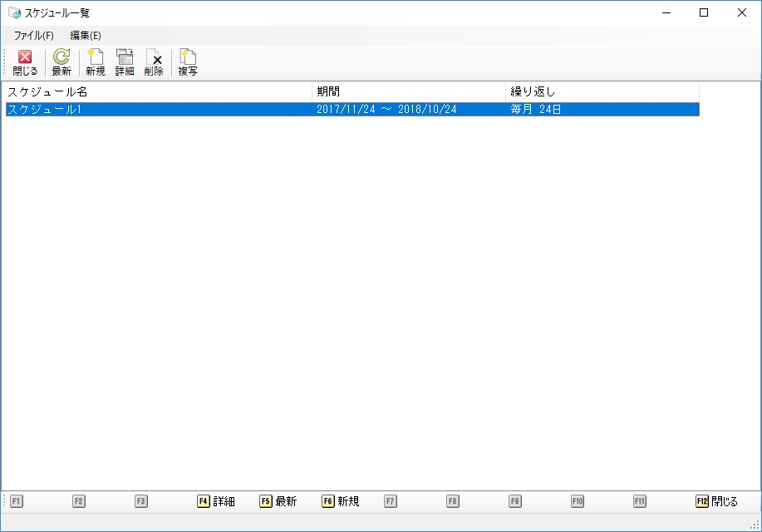Image resolution: width=762 pixels, height=532 pixels.
Task: Select the スケジュール1 row
Action: click(158, 109)
